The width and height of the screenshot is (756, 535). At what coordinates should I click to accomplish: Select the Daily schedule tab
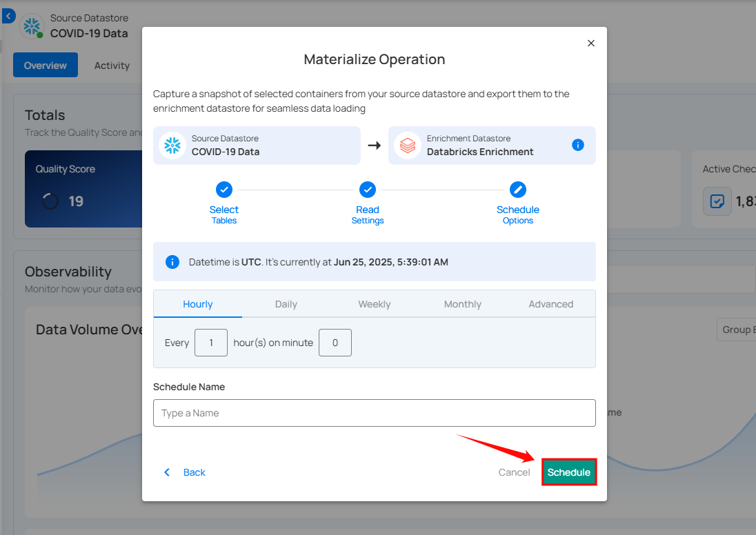point(286,304)
